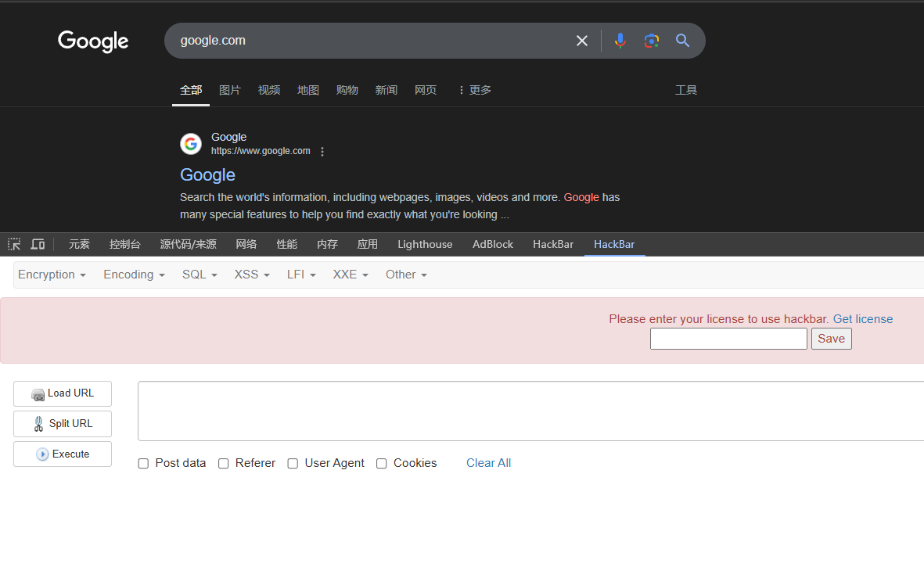The width and height of the screenshot is (924, 578).
Task: Tick the Referer checkbox
Action: tap(223, 464)
